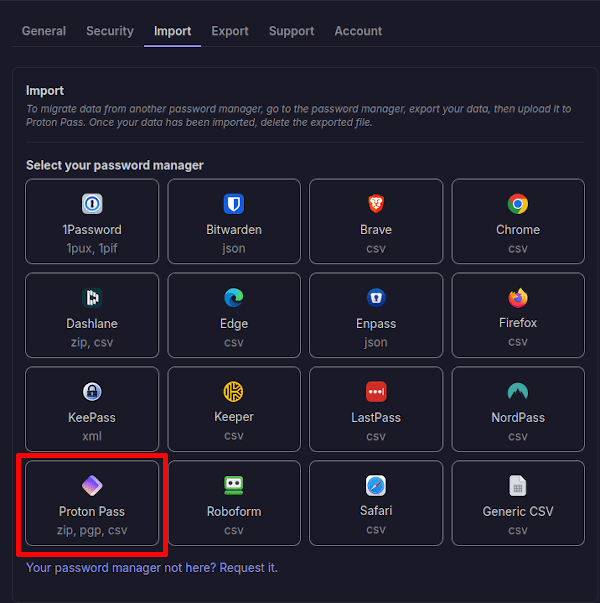Image resolution: width=600 pixels, height=603 pixels.
Task: Click the Chrome logo icon
Action: [x=518, y=203]
